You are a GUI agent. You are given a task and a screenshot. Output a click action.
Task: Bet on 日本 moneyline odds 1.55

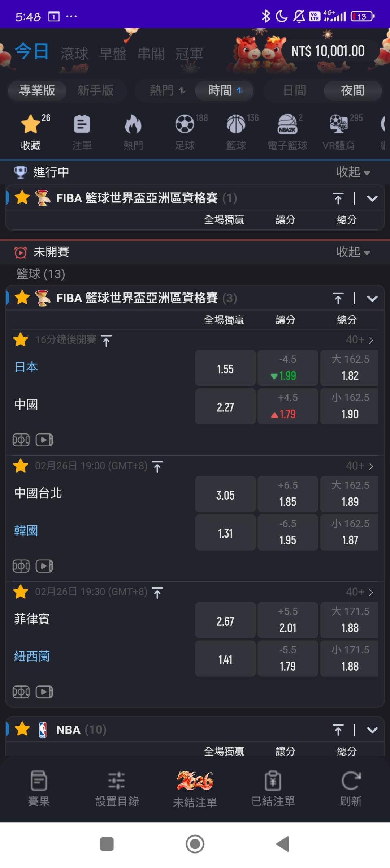coord(225,368)
